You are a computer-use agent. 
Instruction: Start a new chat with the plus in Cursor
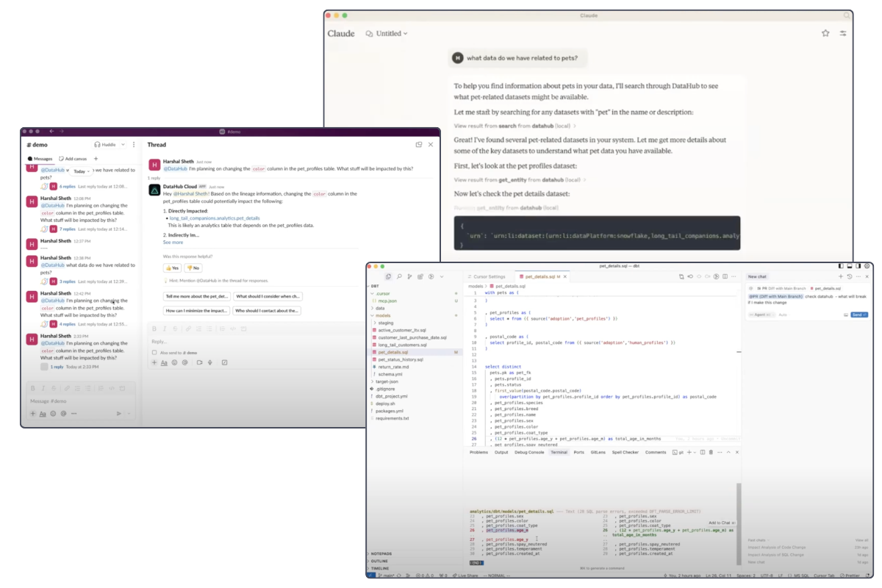click(x=841, y=276)
